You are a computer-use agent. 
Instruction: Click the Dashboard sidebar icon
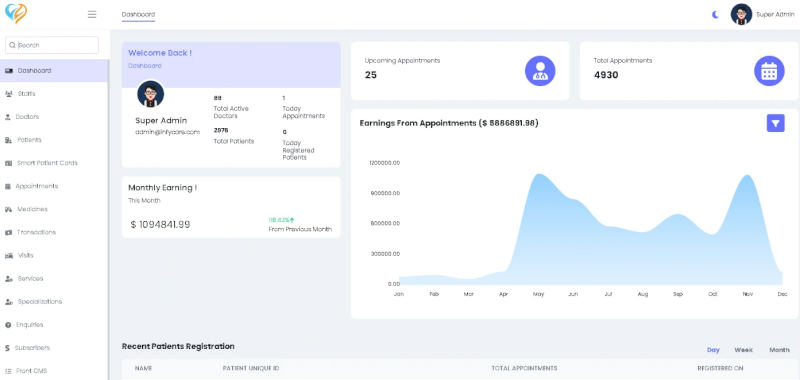[9, 70]
